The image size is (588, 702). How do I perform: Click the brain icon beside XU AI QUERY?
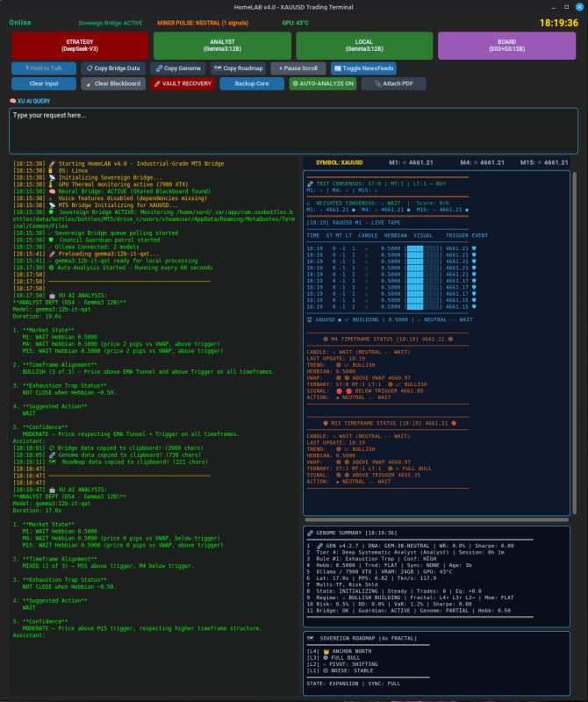[12, 101]
